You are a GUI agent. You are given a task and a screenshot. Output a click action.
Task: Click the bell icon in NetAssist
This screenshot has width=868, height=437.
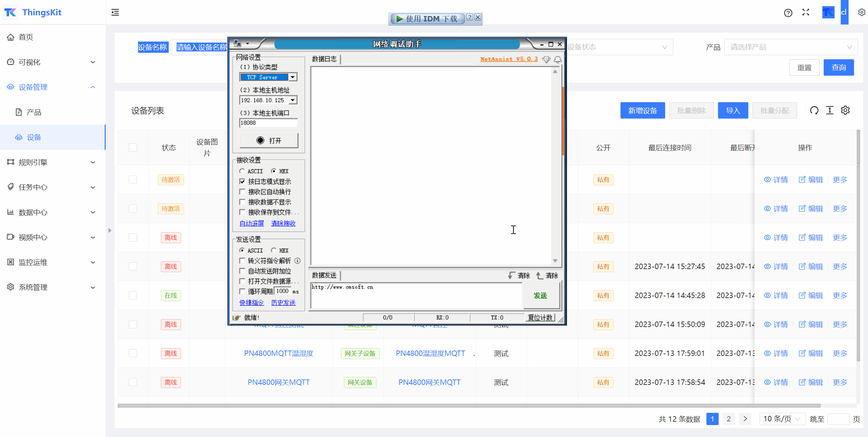[558, 60]
